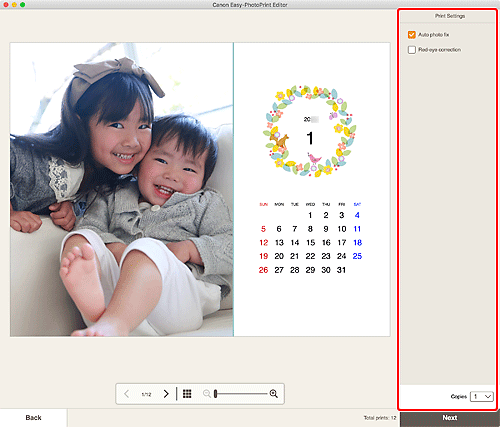
Task: Click the Next button
Action: tap(450, 418)
